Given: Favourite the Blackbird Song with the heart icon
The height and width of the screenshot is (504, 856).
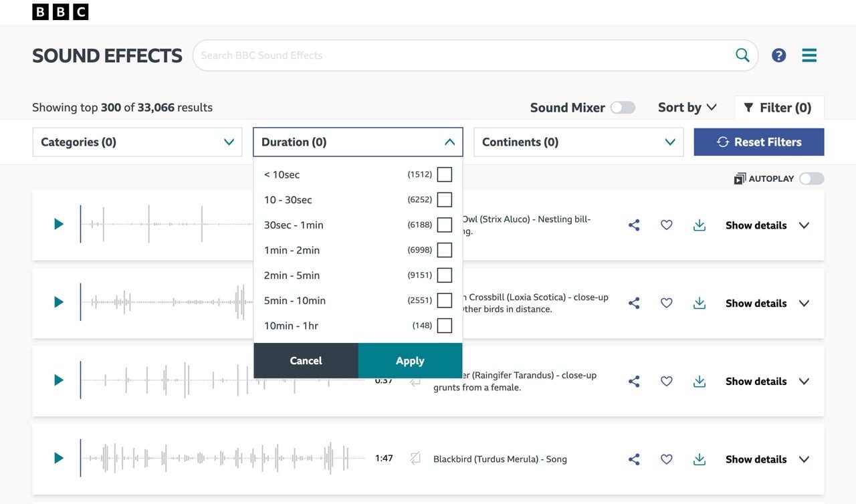Looking at the screenshot, I should click(666, 459).
